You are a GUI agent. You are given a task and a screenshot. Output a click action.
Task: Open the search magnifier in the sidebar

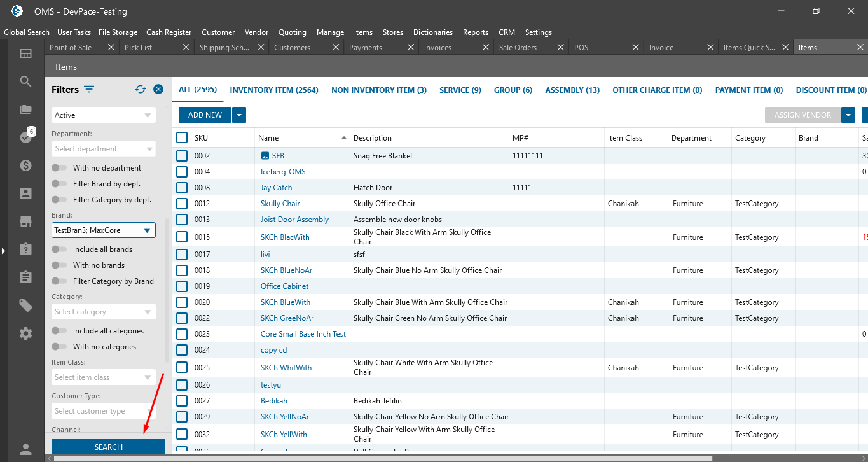(25, 81)
